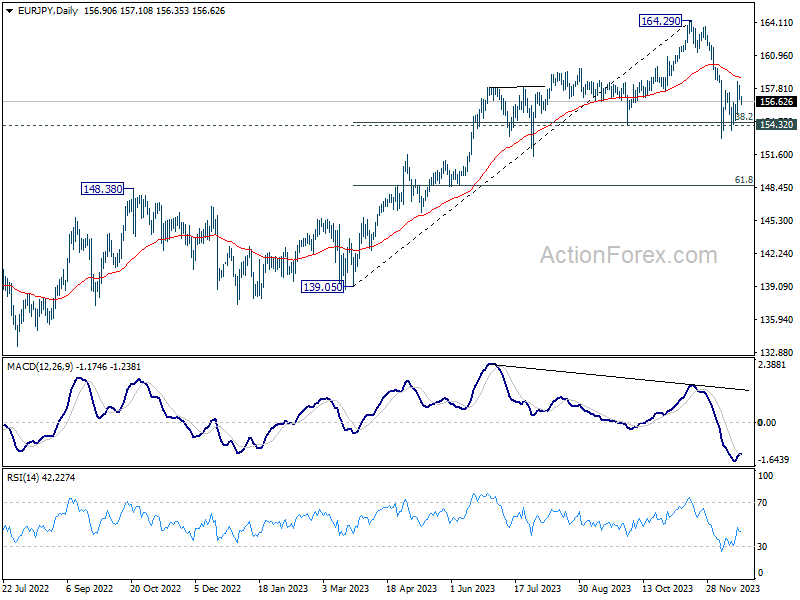Select the EURJPY,Daily chart title
The height and width of the screenshot is (600, 800).
click(x=47, y=11)
